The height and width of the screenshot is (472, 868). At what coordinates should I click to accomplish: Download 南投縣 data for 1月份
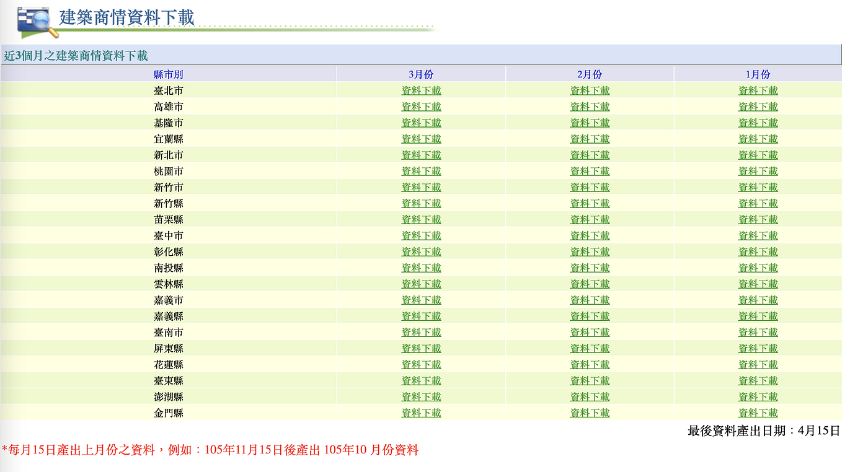tap(758, 268)
